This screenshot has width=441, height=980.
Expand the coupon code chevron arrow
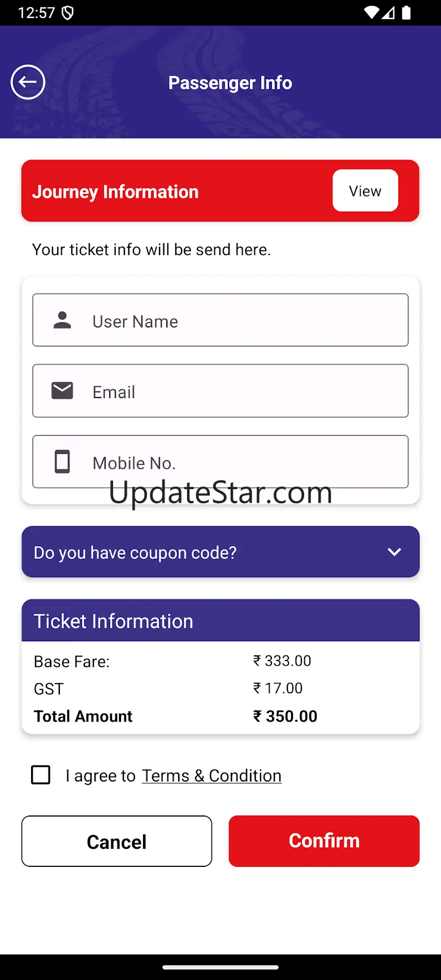(x=395, y=552)
